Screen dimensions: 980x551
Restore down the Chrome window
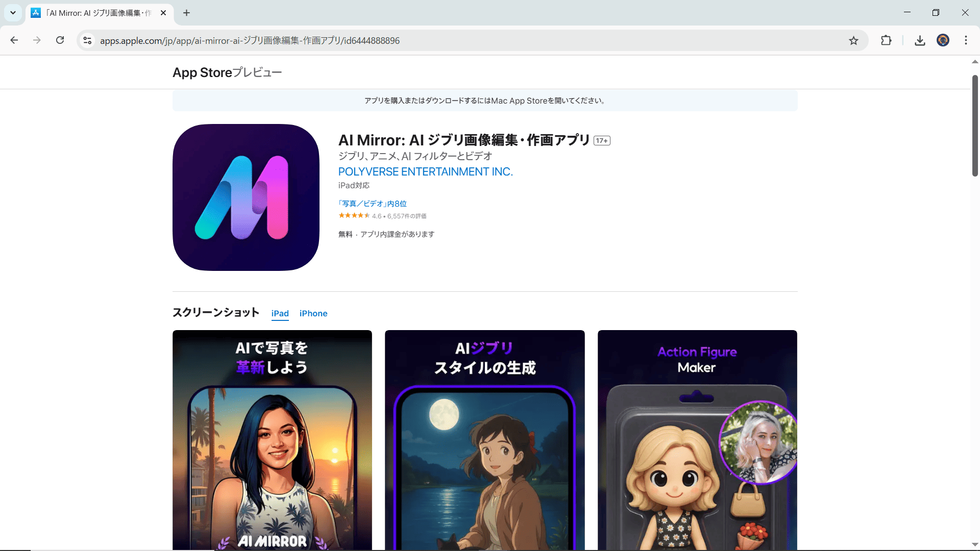936,13
